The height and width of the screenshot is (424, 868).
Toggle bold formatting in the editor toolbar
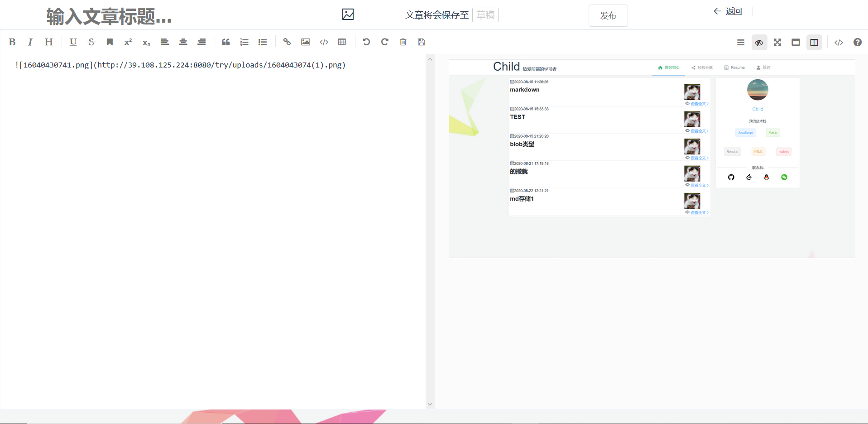click(12, 42)
